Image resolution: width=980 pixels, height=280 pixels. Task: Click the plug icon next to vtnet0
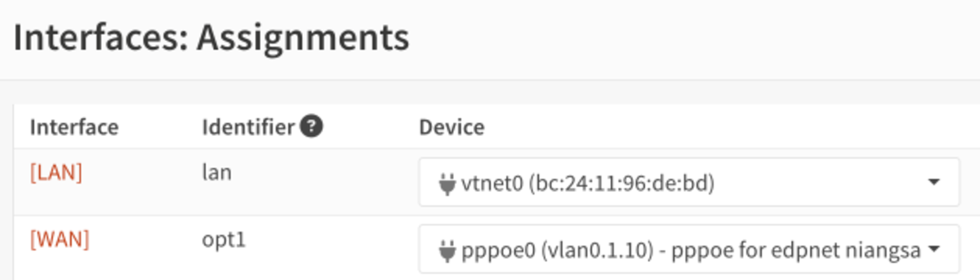pos(447,184)
